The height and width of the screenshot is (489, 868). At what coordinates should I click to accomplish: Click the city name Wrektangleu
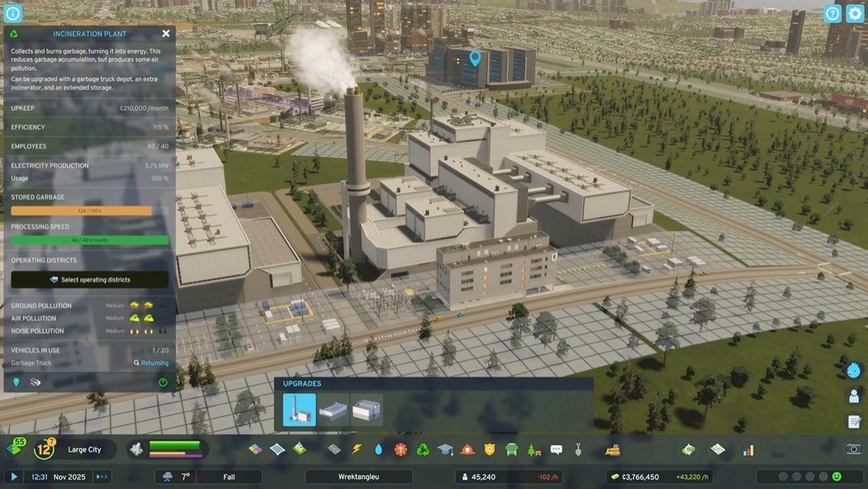point(359,476)
